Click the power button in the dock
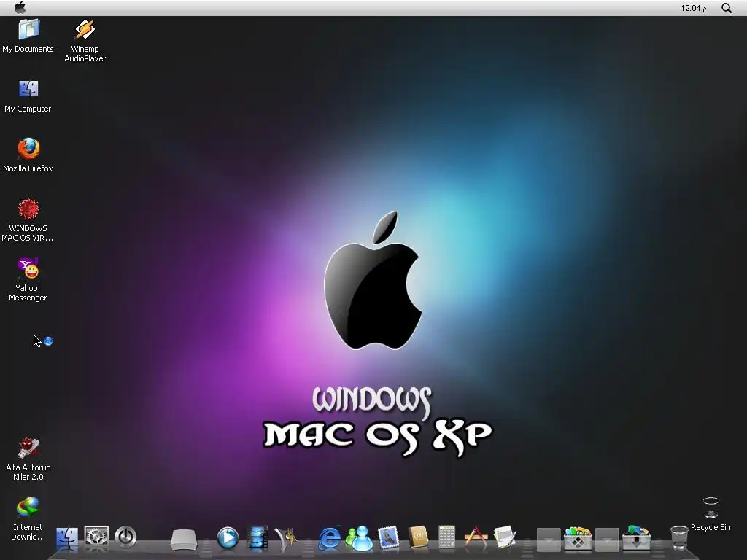Image resolution: width=747 pixels, height=560 pixels. 125,537
